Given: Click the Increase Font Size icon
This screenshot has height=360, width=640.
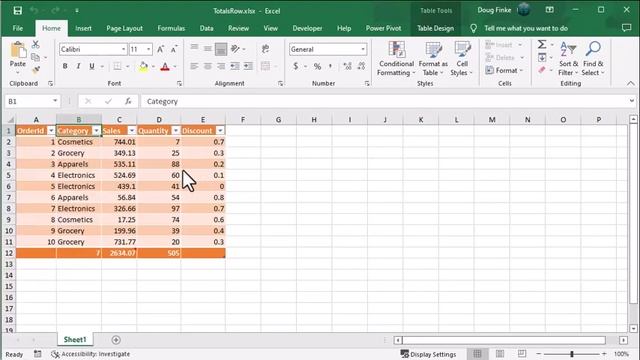Looking at the screenshot, I should coord(160,49).
